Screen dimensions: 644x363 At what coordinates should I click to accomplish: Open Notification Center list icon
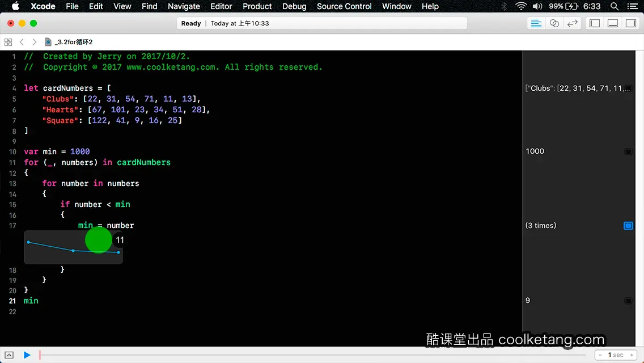pos(633,6)
